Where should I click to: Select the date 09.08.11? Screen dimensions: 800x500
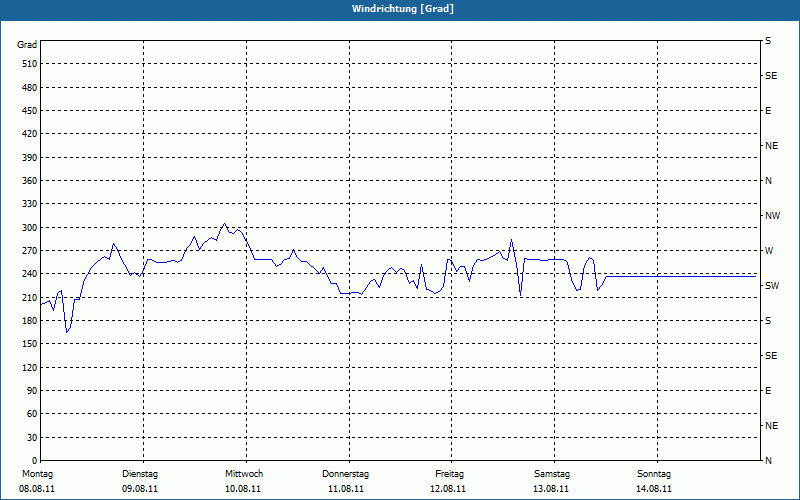(140, 489)
